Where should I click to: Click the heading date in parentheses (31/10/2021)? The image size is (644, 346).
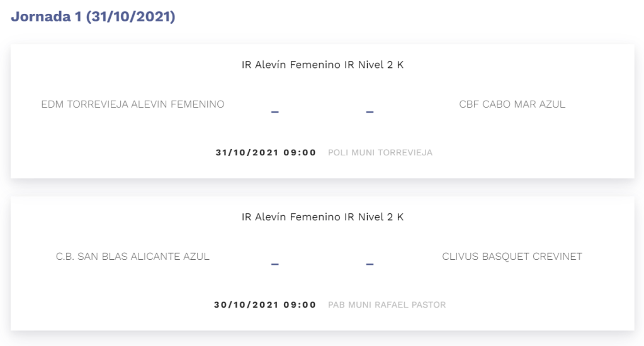click(130, 17)
